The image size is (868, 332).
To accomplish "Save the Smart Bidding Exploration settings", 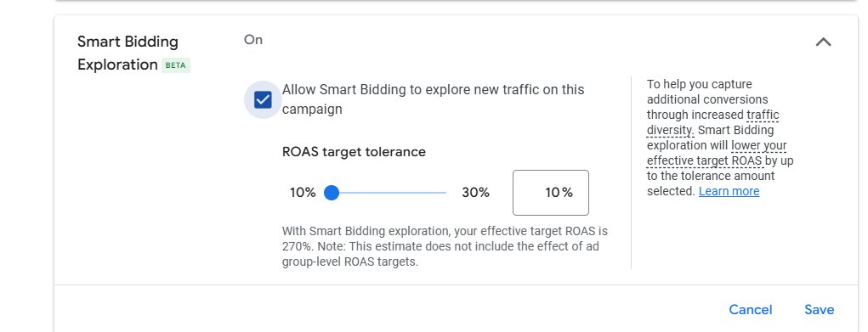I will [820, 310].
